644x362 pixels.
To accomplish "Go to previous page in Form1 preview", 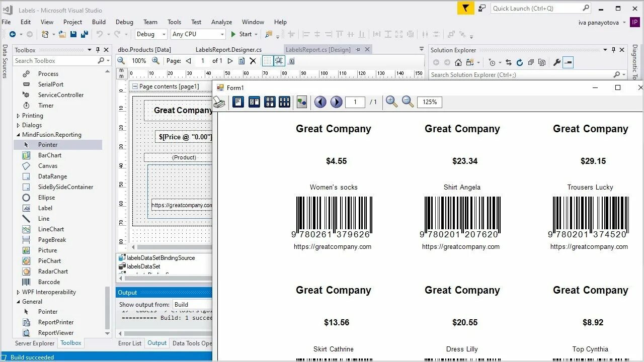I will coord(320,102).
